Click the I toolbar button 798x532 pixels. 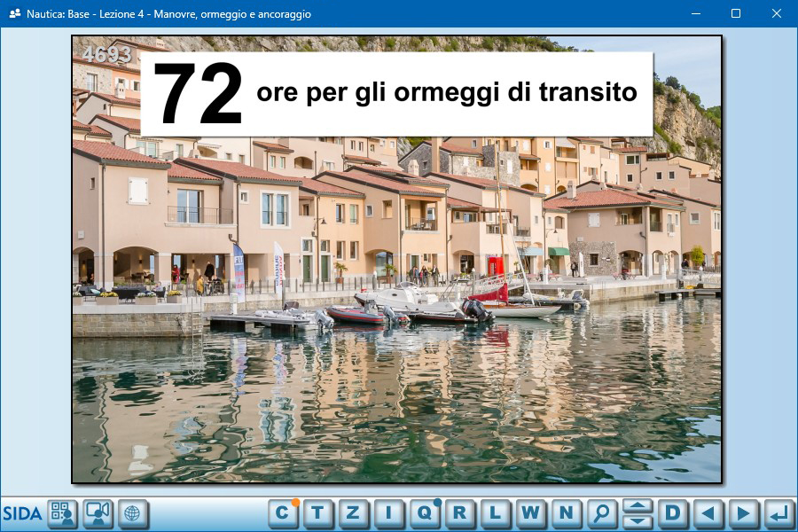pos(388,512)
